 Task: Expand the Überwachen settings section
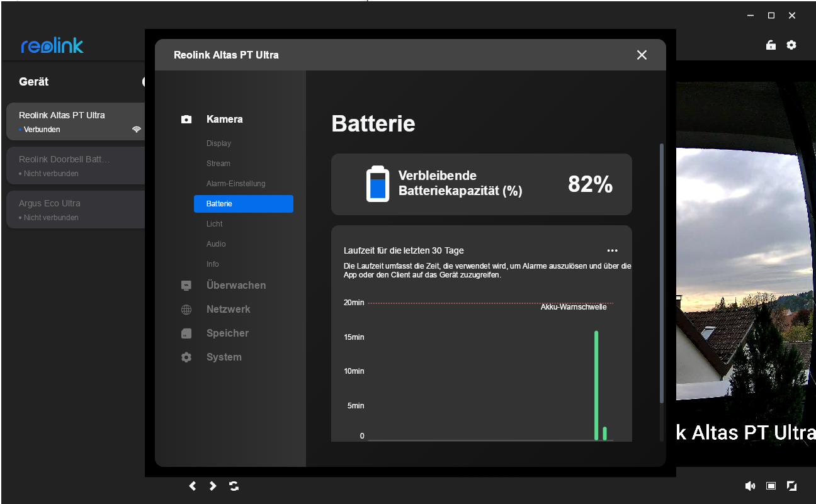[x=235, y=285]
